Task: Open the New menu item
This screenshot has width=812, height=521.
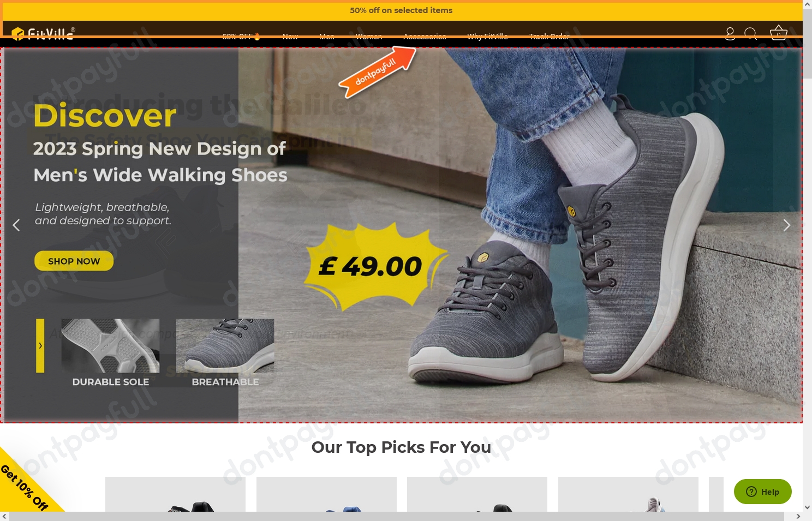Action: point(290,37)
